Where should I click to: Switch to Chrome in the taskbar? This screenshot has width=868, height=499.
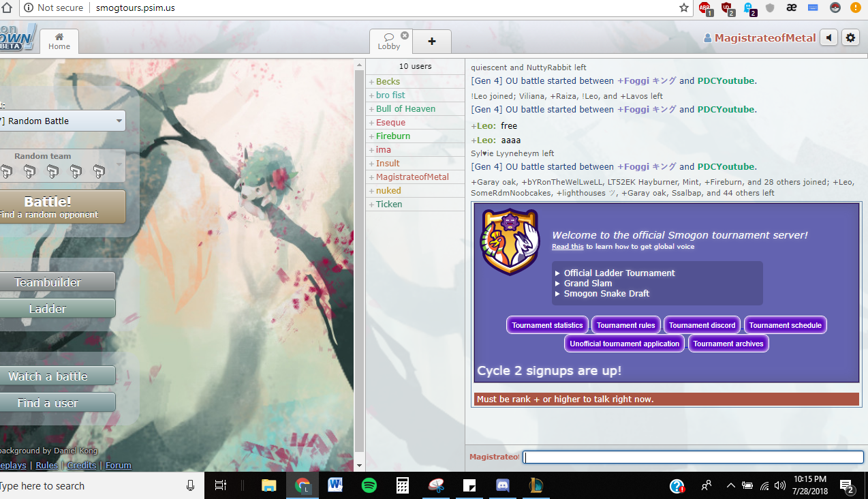(x=303, y=485)
